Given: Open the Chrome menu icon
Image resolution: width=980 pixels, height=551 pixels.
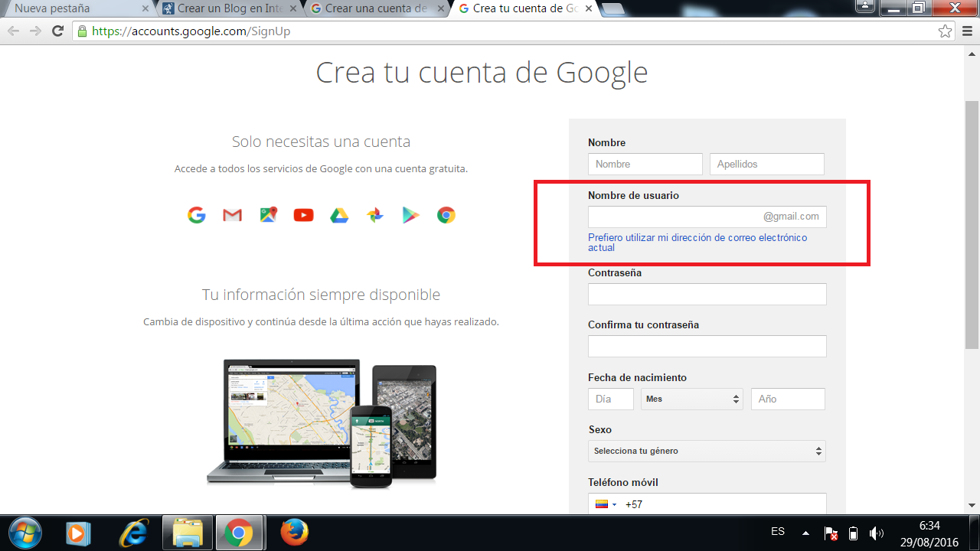Looking at the screenshot, I should coord(967,31).
